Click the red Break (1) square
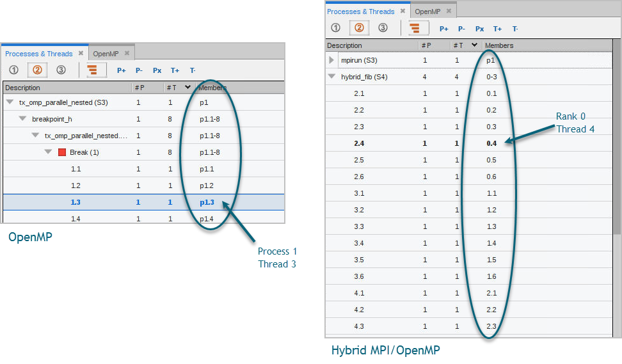 [62, 152]
